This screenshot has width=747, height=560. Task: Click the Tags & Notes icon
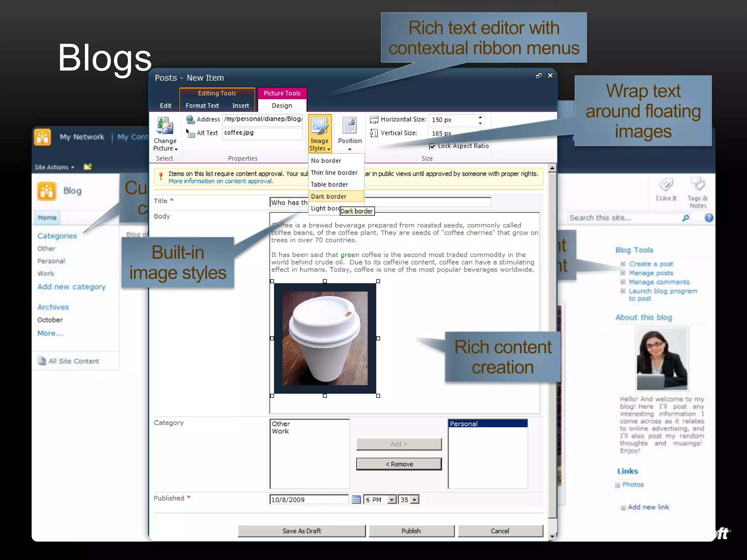698,184
